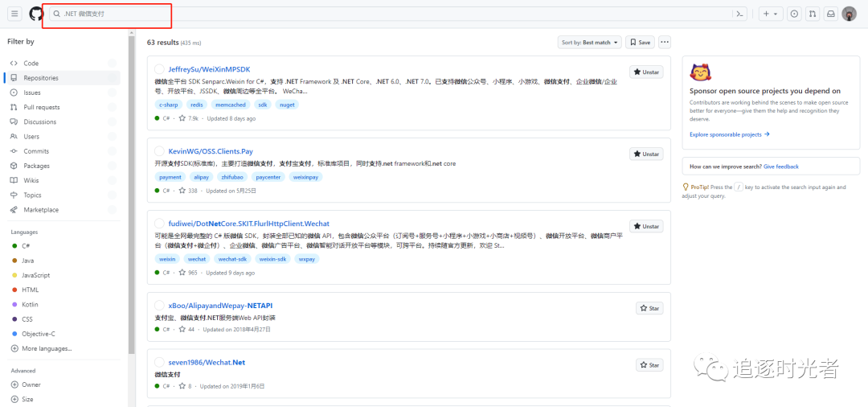Open the create new plus menu
868x407 pixels.
[770, 14]
